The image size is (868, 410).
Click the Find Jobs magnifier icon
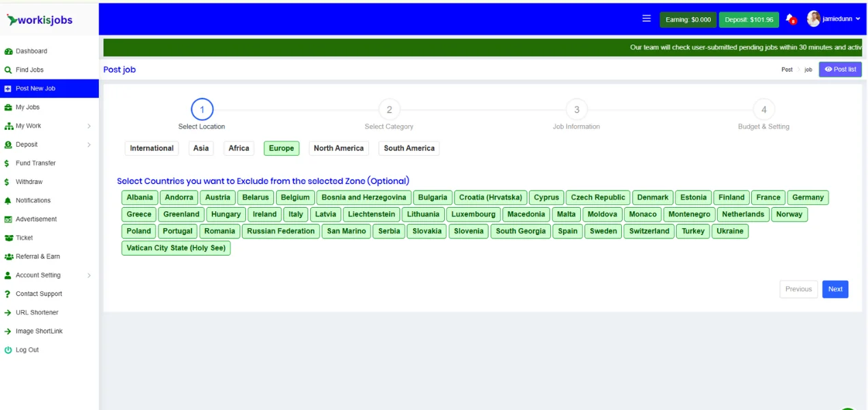pyautogui.click(x=8, y=70)
